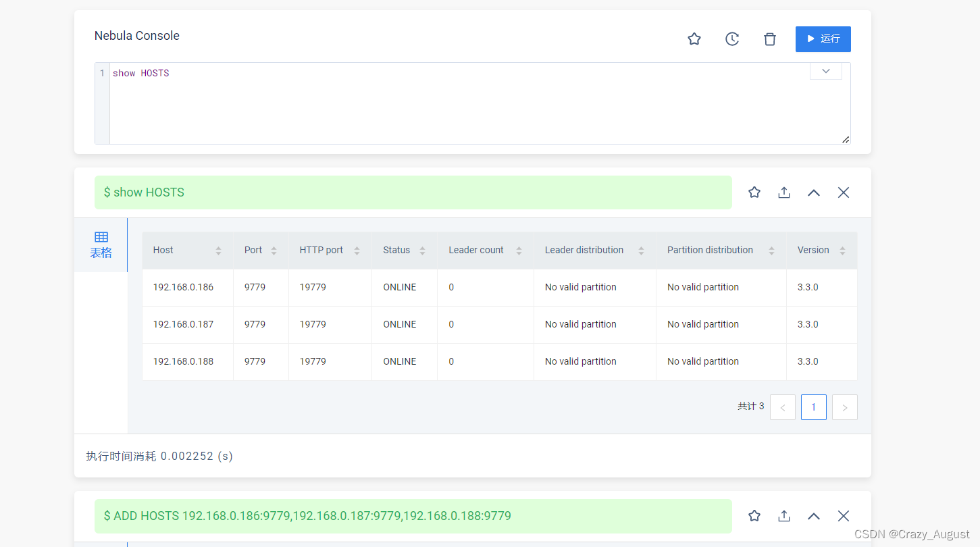Click port 9779 in 192.168.0.186 row
Image resolution: width=980 pixels, height=547 pixels.
click(x=255, y=287)
